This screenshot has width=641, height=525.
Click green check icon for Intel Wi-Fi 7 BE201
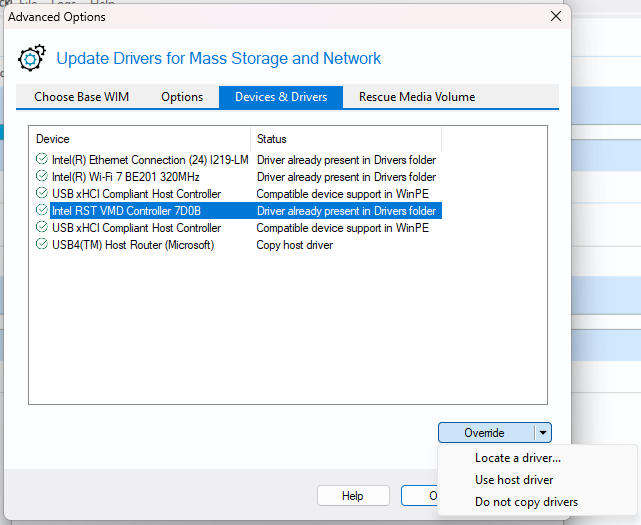tap(41, 176)
